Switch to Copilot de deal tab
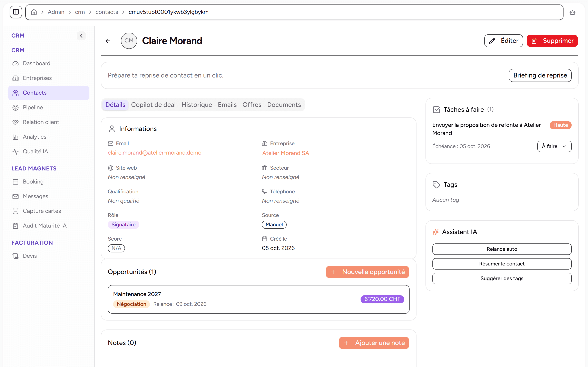 tap(153, 105)
